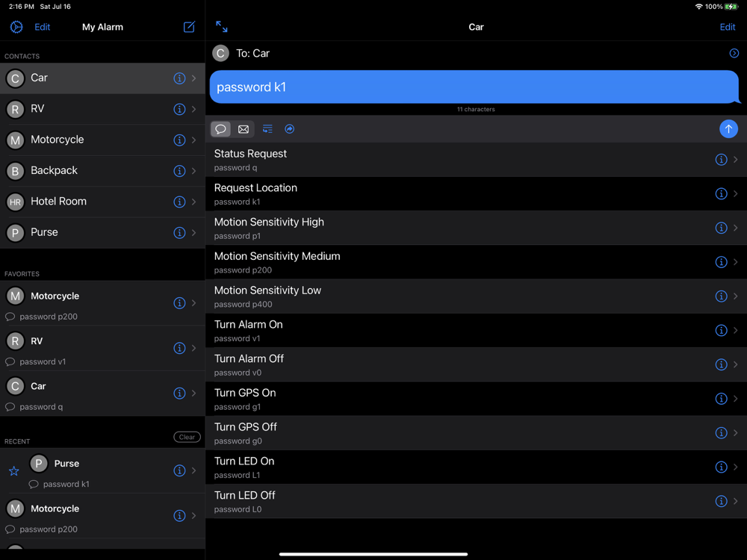Show info for Motorcycle contact

179,140
